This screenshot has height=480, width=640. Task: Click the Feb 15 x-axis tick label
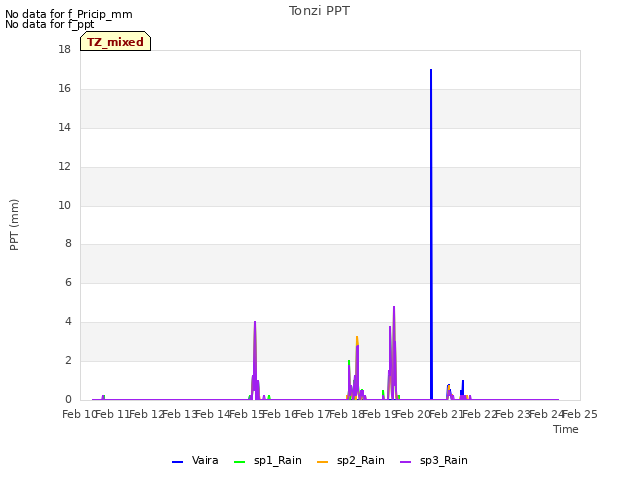(247, 415)
